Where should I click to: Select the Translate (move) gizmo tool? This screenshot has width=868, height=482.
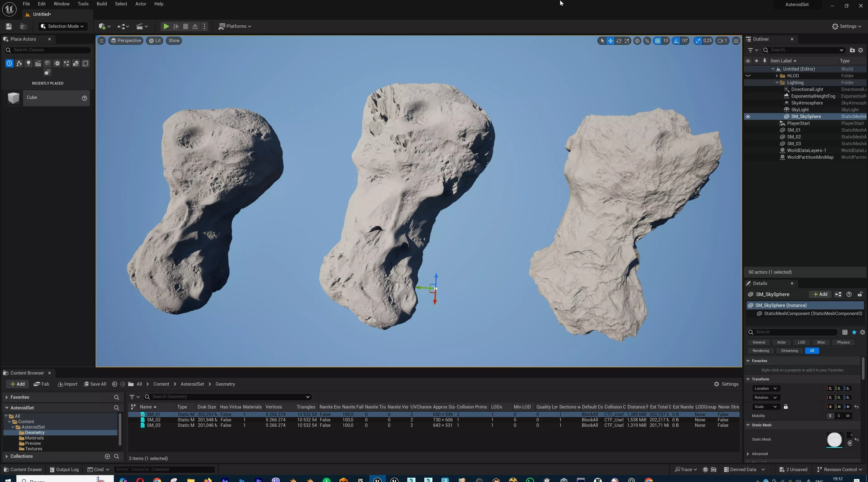(610, 41)
